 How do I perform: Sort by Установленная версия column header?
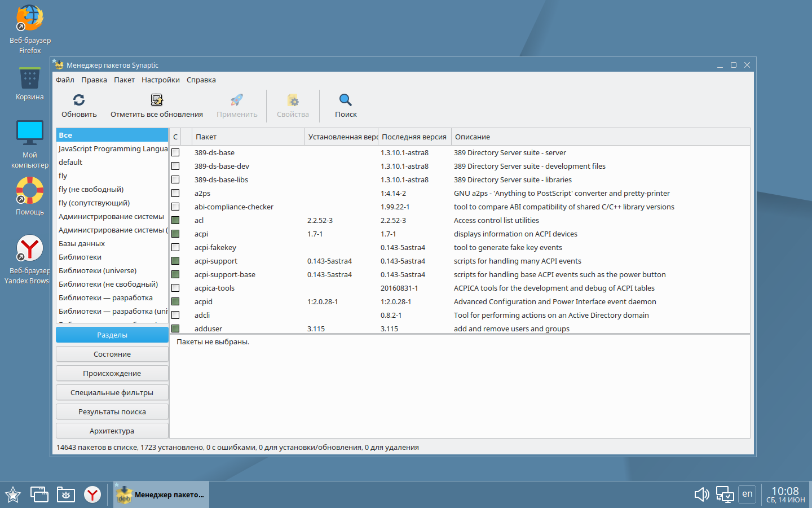pos(341,137)
